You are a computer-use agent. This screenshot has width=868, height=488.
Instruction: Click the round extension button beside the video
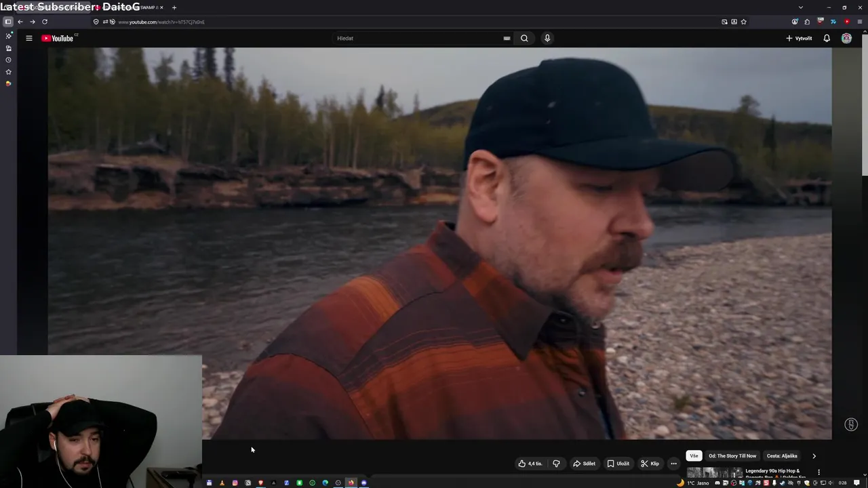click(851, 424)
